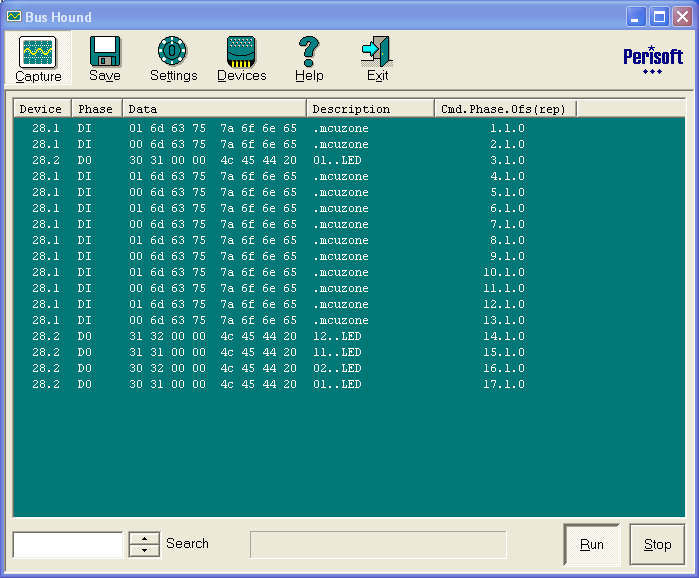Select capture row 13.1.0
Screen dimensions: 699x578
(x=349, y=320)
